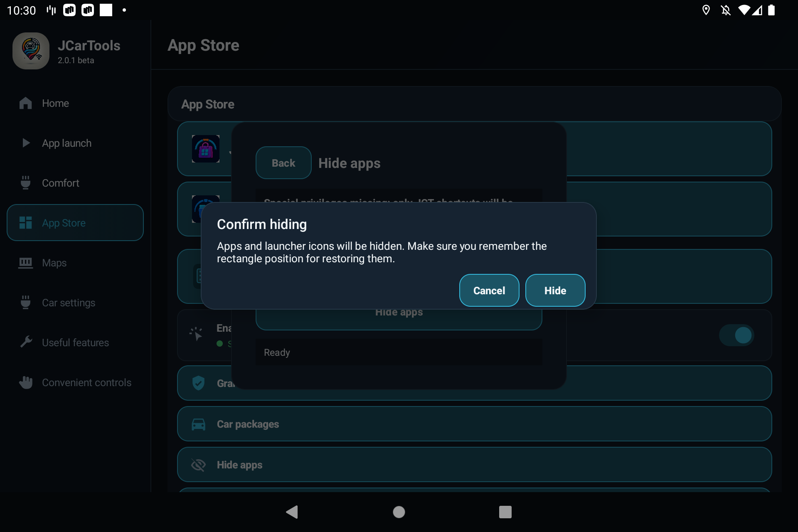The height and width of the screenshot is (532, 798).
Task: Click the Back button in Hide apps
Action: 283,163
